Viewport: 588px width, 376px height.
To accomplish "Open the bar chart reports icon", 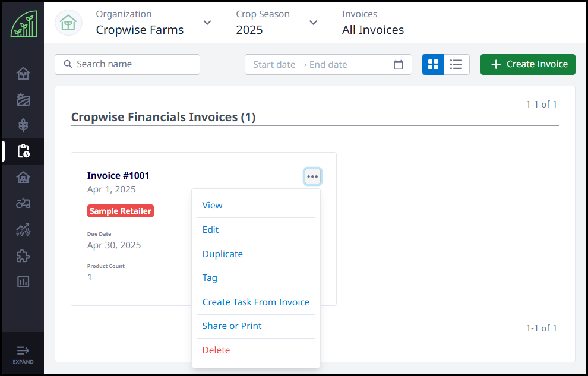I will pyautogui.click(x=23, y=282).
